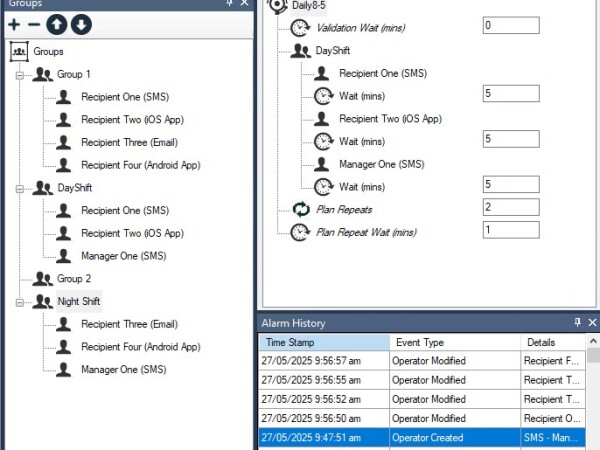600x450 pixels.
Task: Sort by Details column header
Action: click(553, 342)
